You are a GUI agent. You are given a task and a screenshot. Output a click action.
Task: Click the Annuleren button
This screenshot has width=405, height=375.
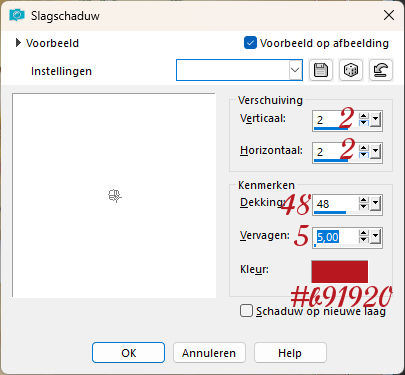pos(209,353)
